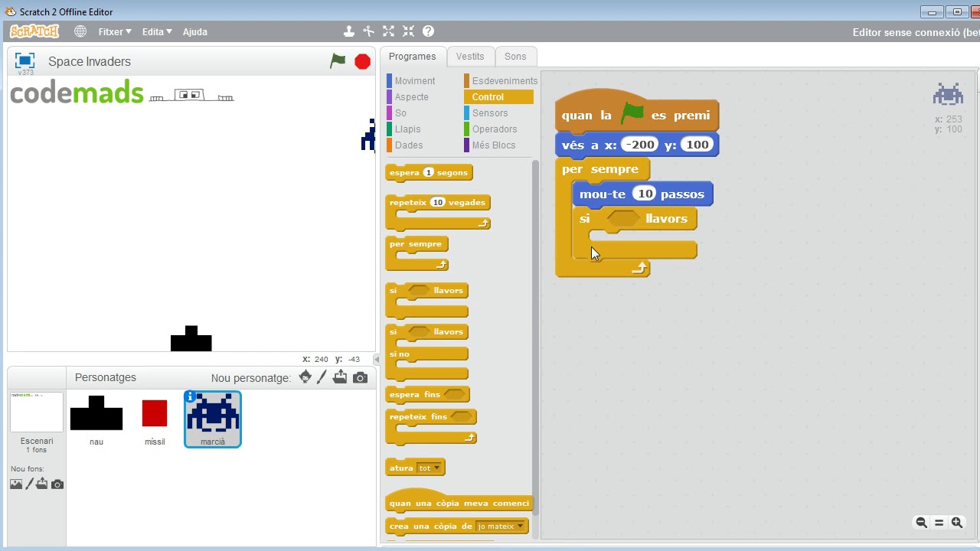Zoom out the scripts area
The height and width of the screenshot is (551, 980).
click(x=921, y=523)
